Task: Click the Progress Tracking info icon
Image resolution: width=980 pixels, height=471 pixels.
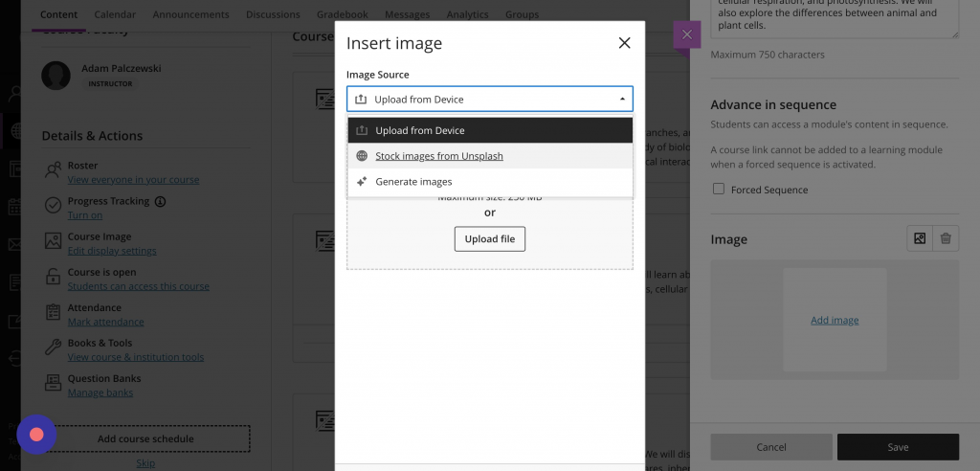Action: pyautogui.click(x=160, y=201)
